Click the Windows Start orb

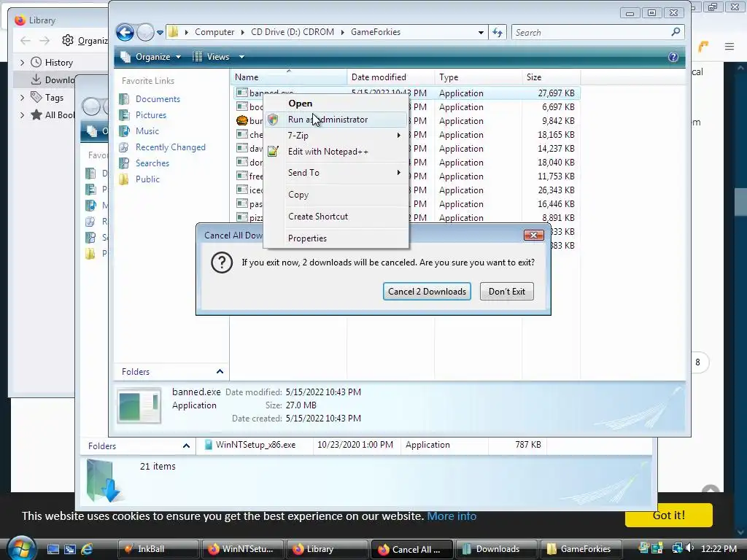(x=20, y=548)
